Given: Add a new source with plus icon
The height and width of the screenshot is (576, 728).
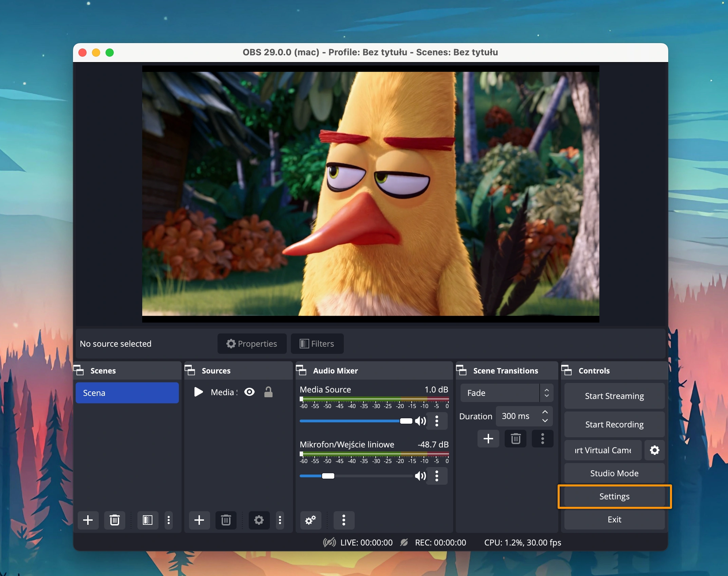Looking at the screenshot, I should 199,520.
